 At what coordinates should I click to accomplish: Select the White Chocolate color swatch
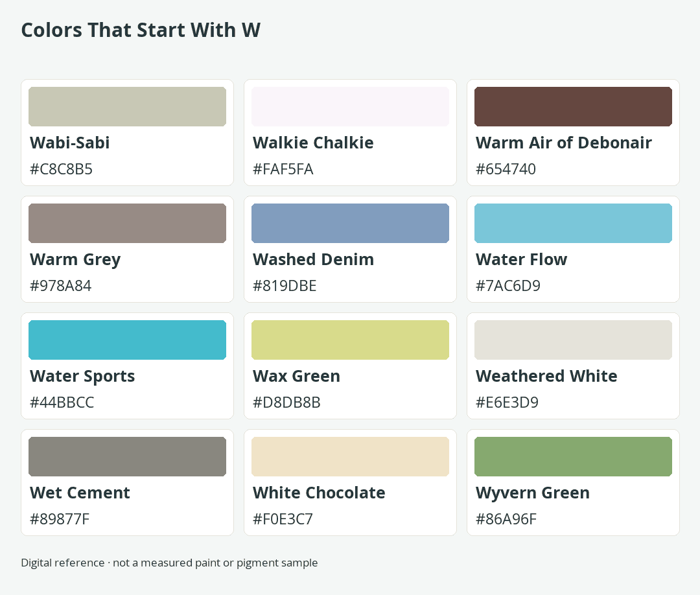351,457
